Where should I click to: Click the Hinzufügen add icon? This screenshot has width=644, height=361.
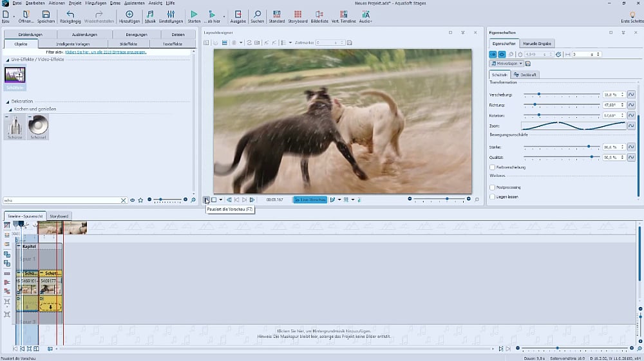(129, 14)
